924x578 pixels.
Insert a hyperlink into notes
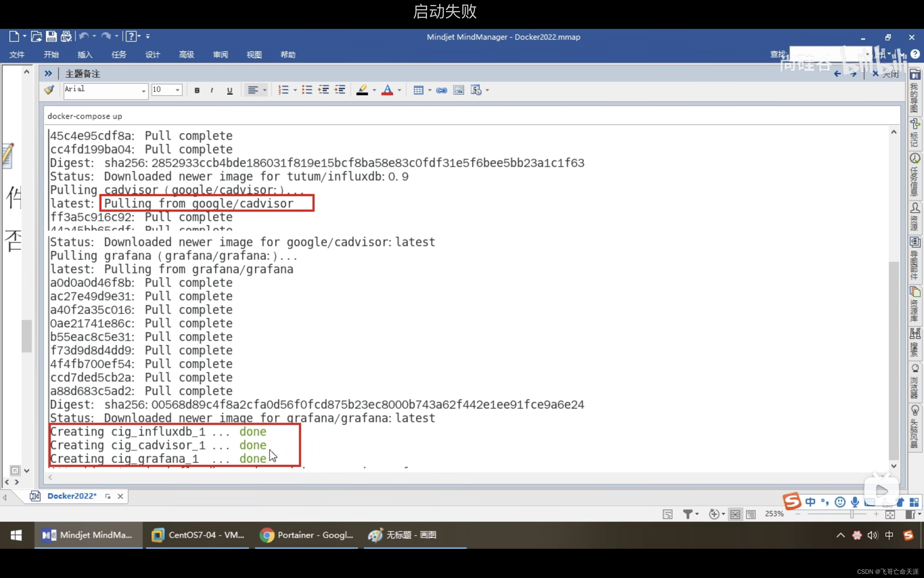click(441, 90)
